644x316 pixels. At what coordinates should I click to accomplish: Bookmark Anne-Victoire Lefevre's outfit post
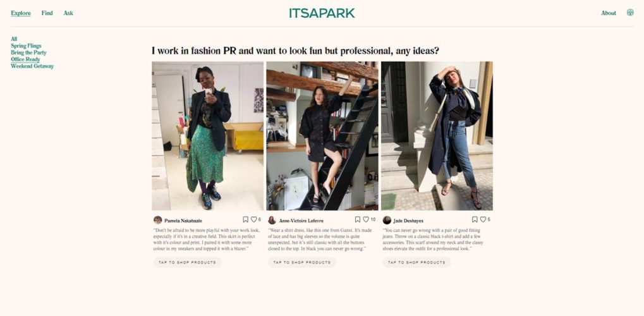pos(358,219)
